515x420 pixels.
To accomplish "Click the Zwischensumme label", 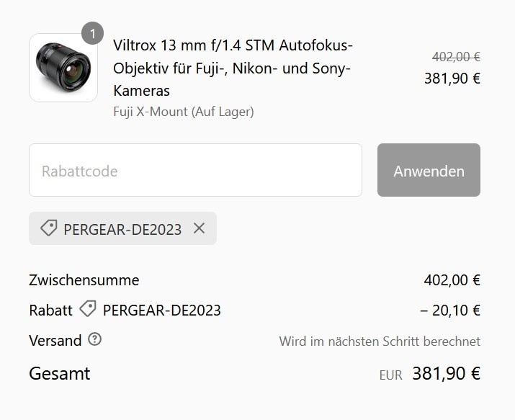I will pos(84,280).
